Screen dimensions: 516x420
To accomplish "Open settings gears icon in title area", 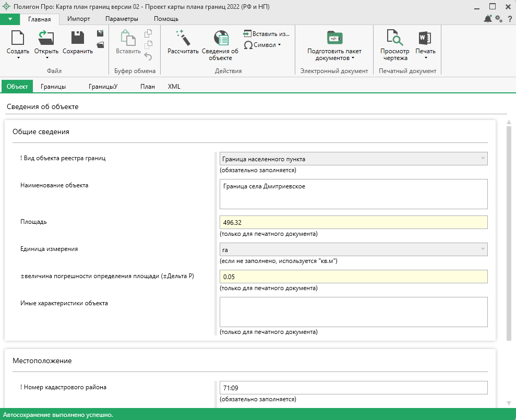I will pos(499,19).
